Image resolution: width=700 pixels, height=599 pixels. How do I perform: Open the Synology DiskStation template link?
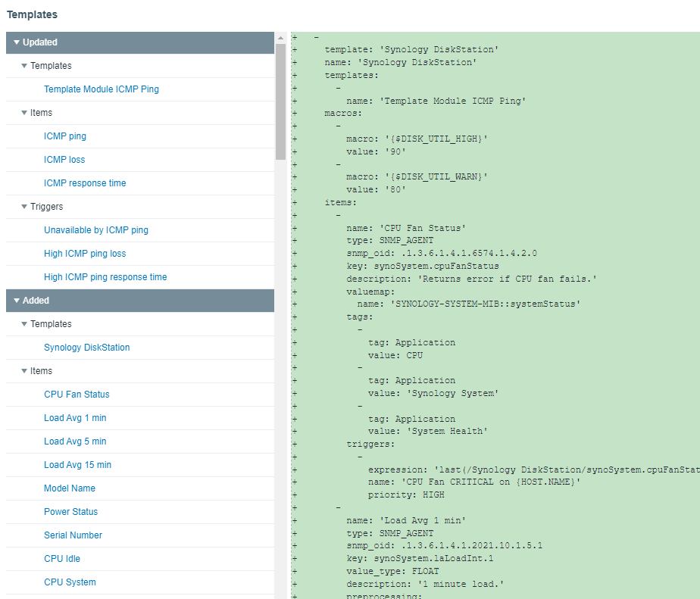[87, 348]
